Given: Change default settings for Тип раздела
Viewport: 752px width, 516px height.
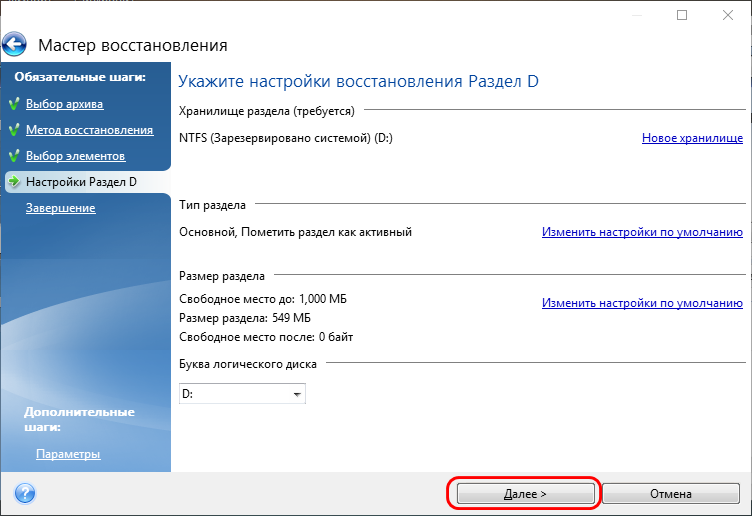Looking at the screenshot, I should click(642, 232).
